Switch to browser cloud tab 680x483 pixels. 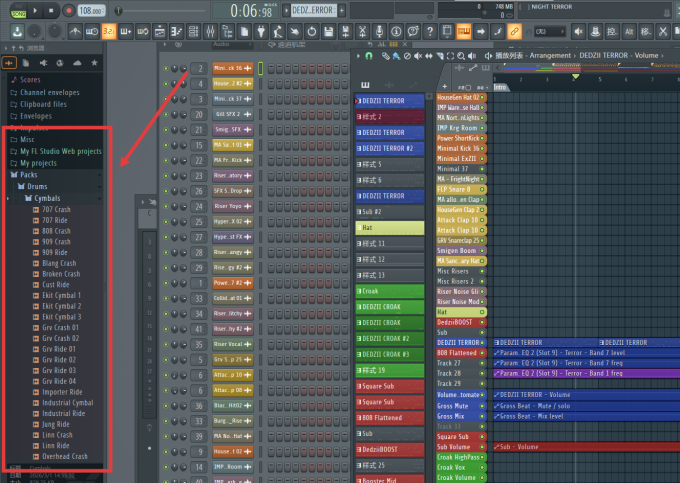pyautogui.click(x=77, y=63)
